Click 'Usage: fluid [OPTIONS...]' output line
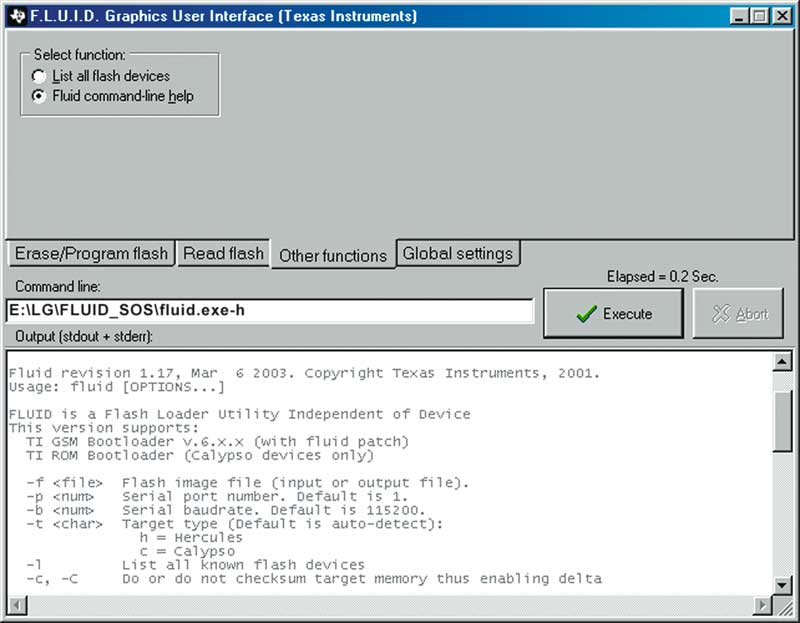This screenshot has width=800, height=623. pyautogui.click(x=116, y=387)
